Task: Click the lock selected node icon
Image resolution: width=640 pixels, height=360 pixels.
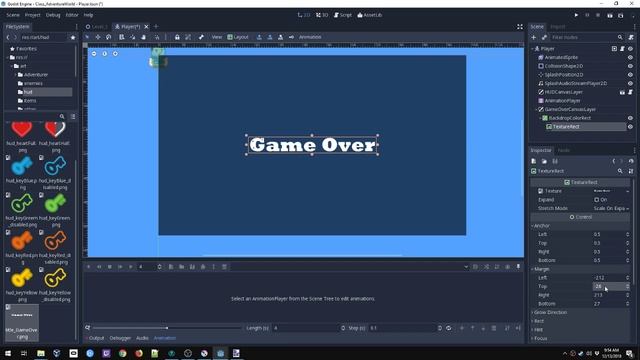Action: pyautogui.click(x=177, y=37)
